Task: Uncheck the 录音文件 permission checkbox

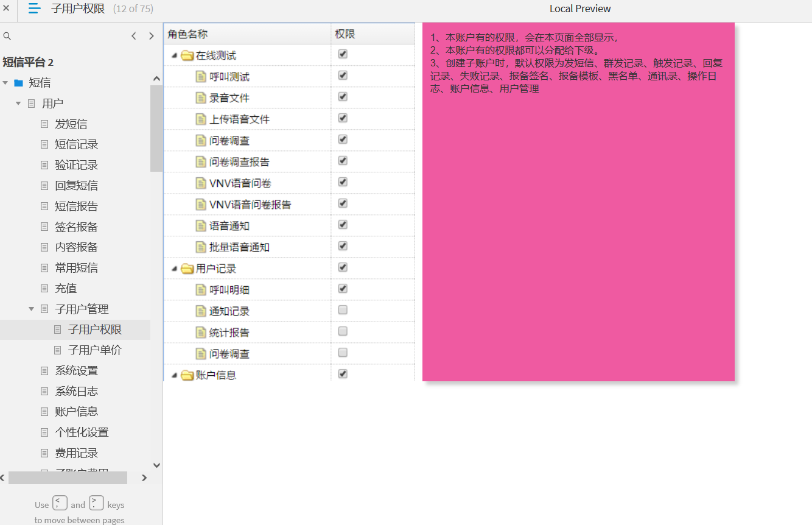Action: pos(343,97)
